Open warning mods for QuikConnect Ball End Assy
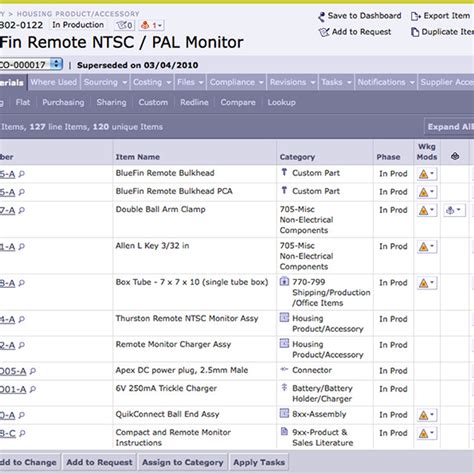The height and width of the screenshot is (474, 474). click(x=427, y=415)
